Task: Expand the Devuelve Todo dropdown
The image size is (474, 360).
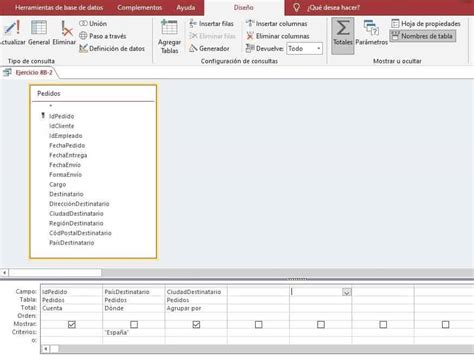Action: (319, 49)
